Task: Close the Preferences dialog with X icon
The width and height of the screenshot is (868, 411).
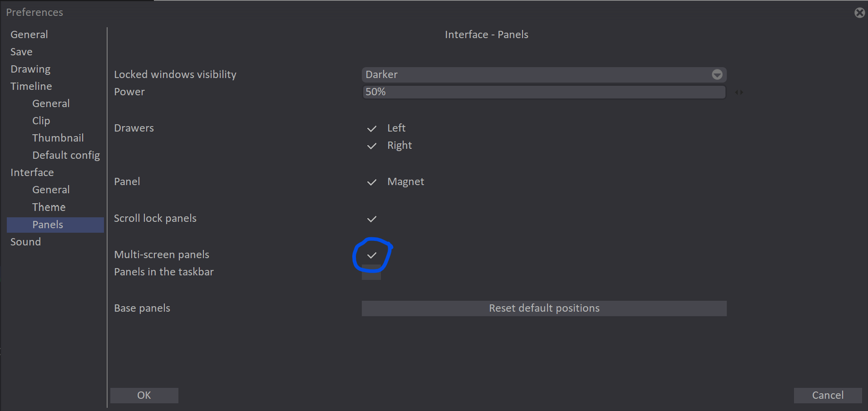Action: point(859,13)
